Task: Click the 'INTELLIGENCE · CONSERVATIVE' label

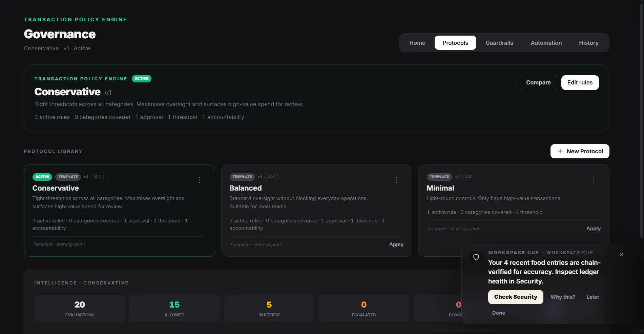Action: click(81, 283)
